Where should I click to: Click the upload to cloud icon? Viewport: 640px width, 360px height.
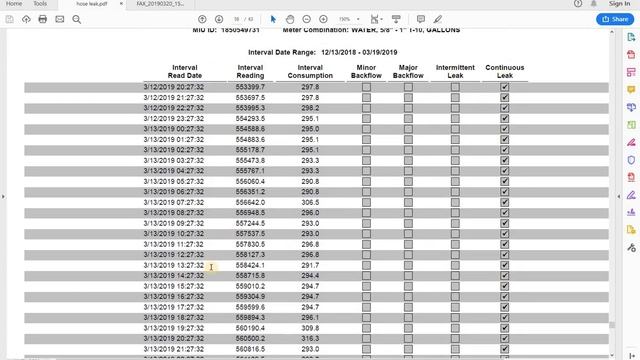click(x=26, y=19)
